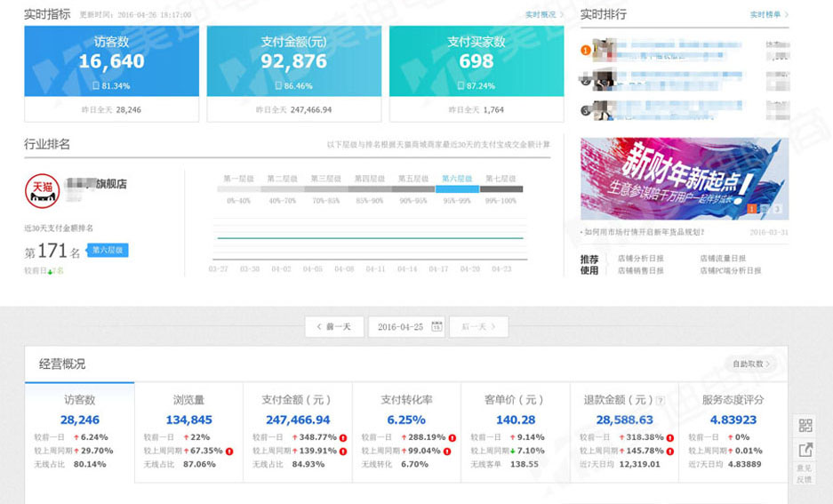Select the 访客数 tab in 经营概况
The height and width of the screenshot is (504, 833).
coord(79,401)
